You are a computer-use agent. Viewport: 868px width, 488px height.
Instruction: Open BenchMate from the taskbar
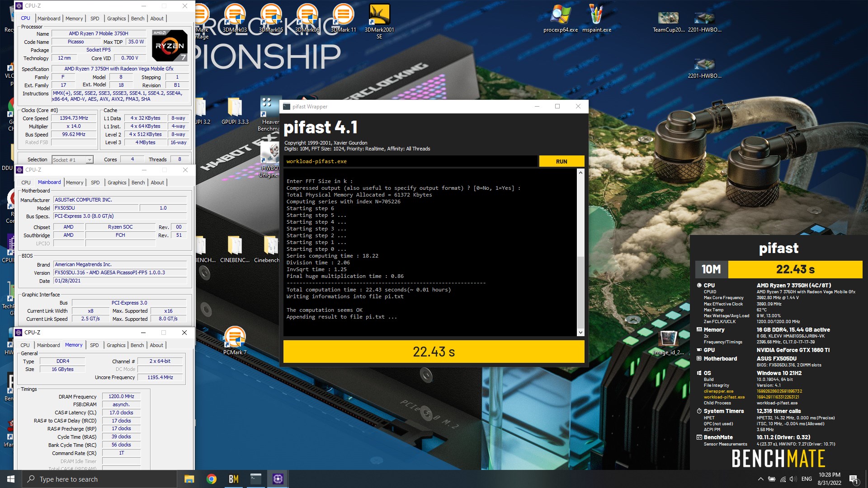(233, 479)
